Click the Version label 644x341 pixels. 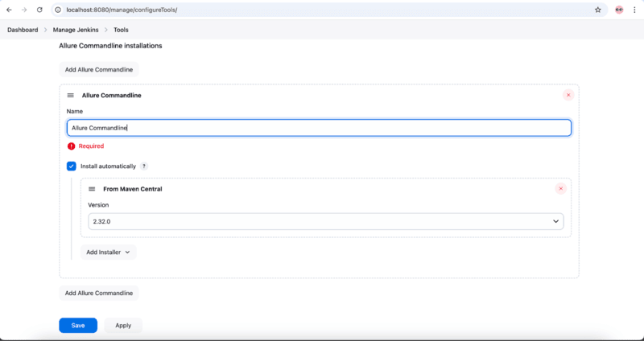[x=98, y=205]
